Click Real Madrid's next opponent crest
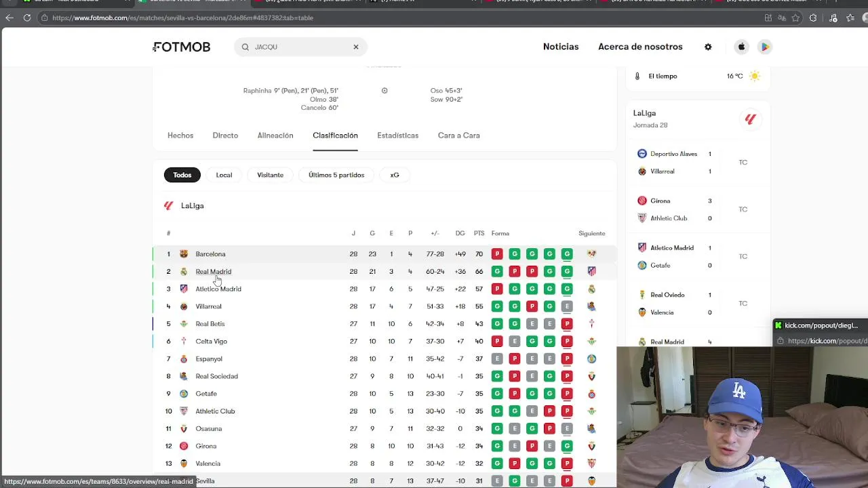 591,272
